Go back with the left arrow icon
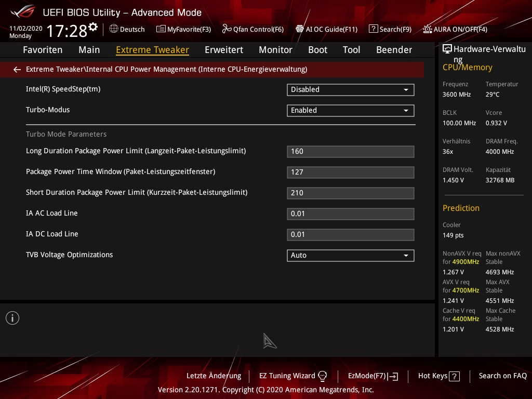 pyautogui.click(x=17, y=70)
